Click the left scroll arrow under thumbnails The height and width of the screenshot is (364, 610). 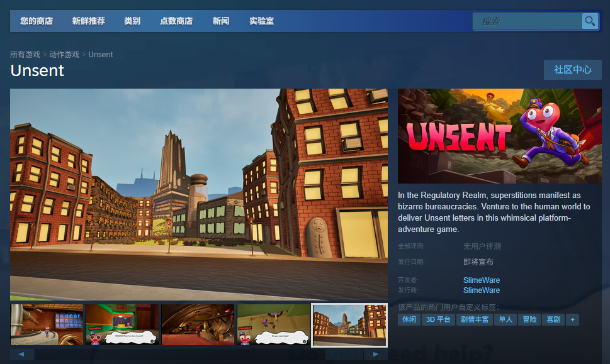coord(22,355)
